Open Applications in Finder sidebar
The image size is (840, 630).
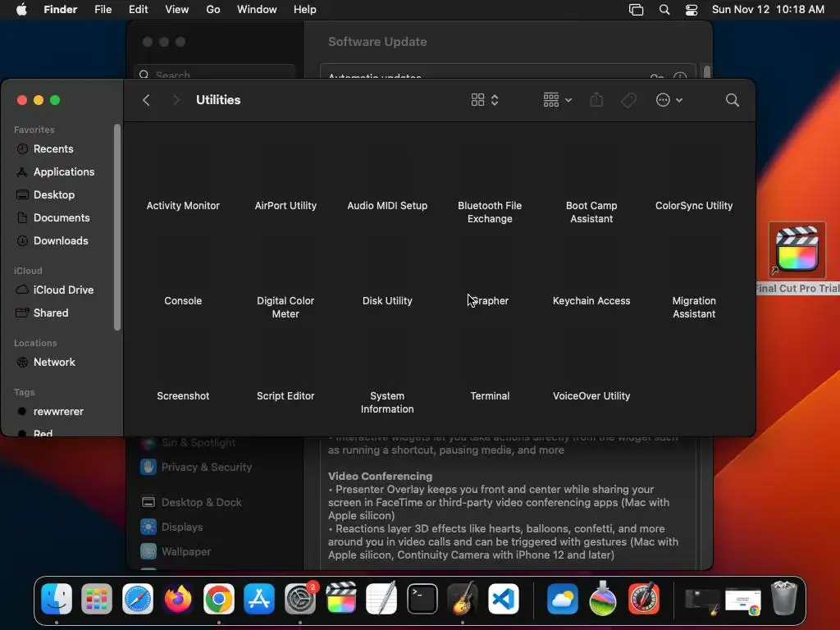63,172
